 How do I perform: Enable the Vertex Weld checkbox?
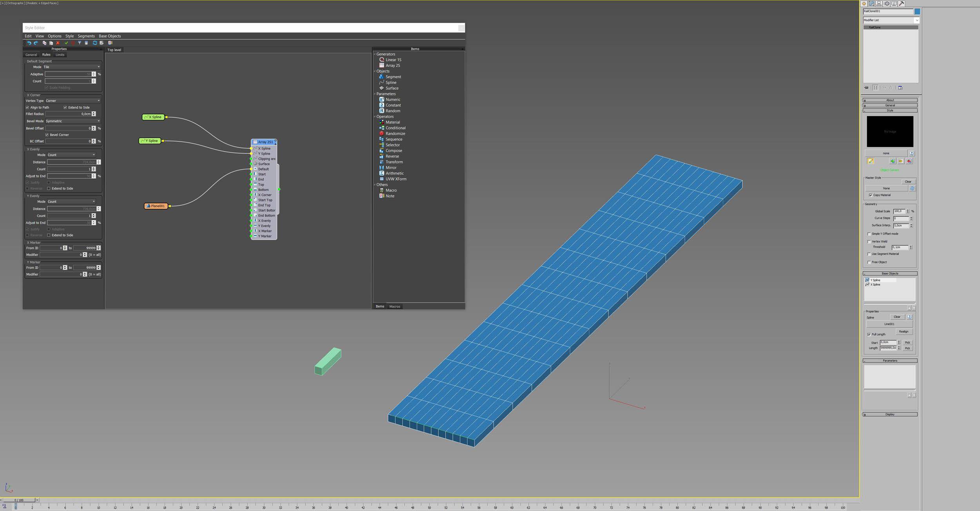tap(869, 241)
